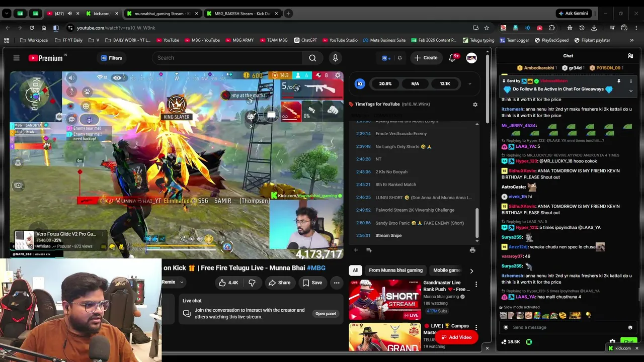Expand hidden bookmarks with double chevron
644x362 pixels.
point(632,40)
